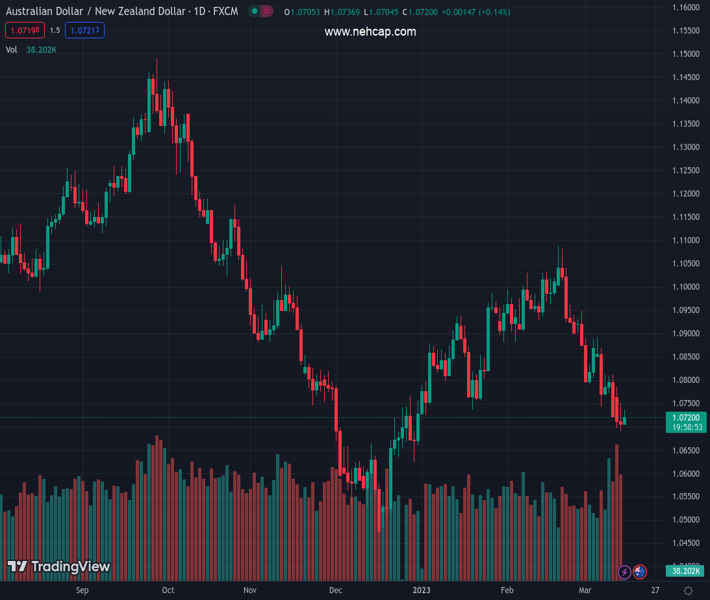Click the spread value 1.5 between prices
The image size is (710, 600).
click(x=56, y=31)
